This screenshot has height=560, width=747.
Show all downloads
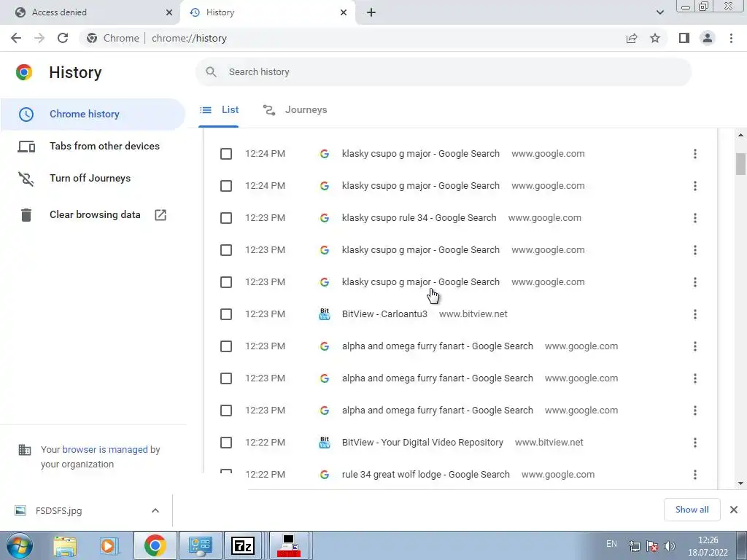tap(692, 510)
